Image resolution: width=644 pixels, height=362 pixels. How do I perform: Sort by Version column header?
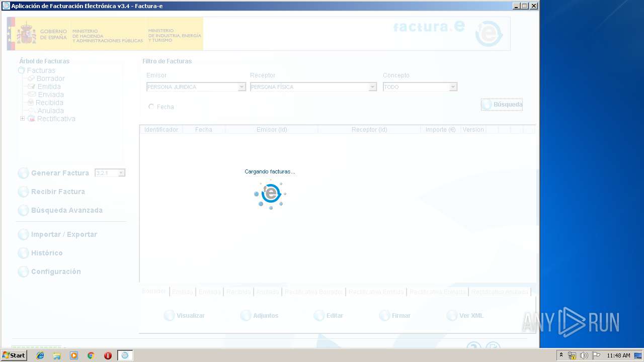(473, 130)
